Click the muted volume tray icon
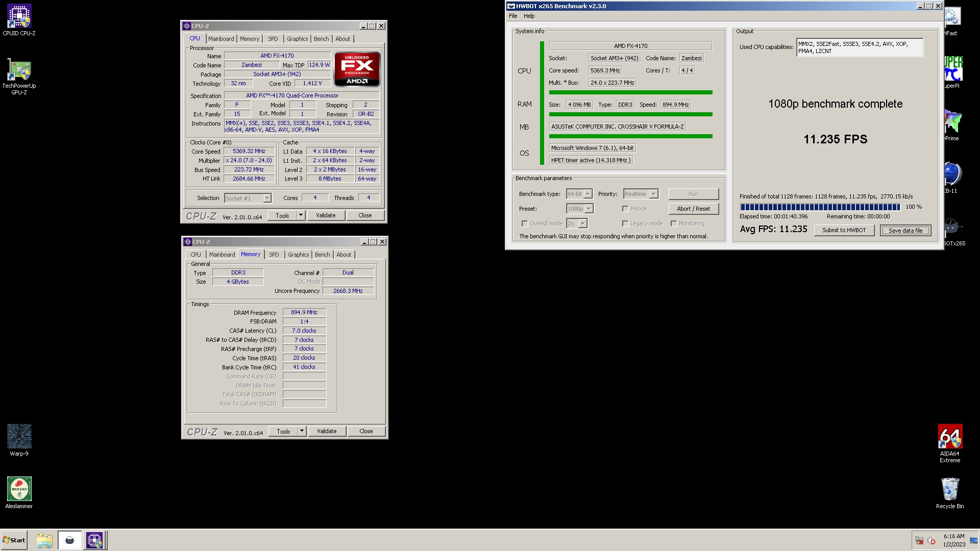The height and width of the screenshot is (551, 980). click(932, 541)
